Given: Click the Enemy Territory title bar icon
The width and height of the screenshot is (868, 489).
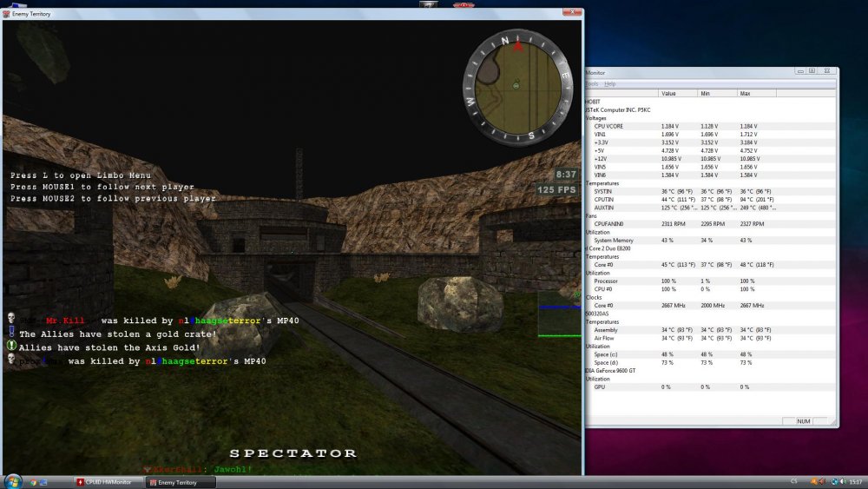Looking at the screenshot, I should pyautogui.click(x=6, y=14).
